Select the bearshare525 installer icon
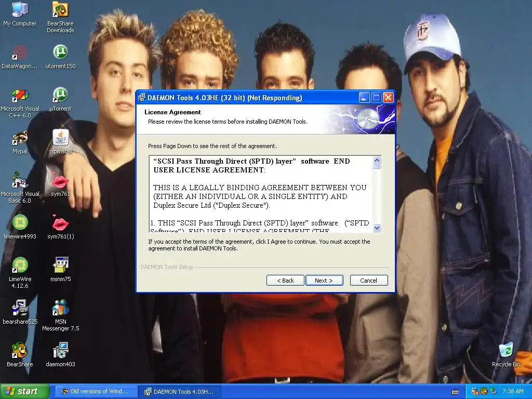The image size is (532, 399). pos(20,312)
